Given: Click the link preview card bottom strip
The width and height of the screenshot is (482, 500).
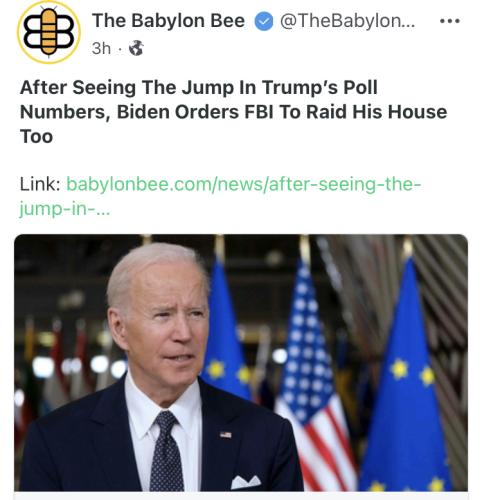Looking at the screenshot, I should [241, 496].
